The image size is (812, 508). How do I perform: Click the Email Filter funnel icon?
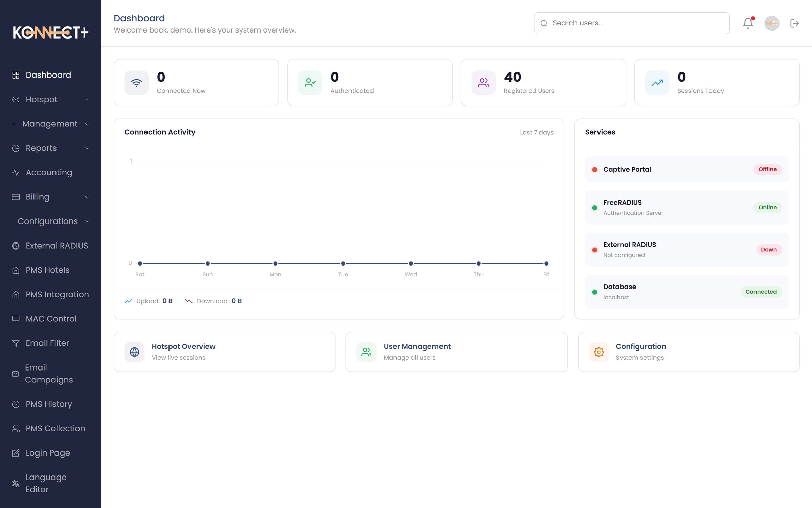coord(16,343)
